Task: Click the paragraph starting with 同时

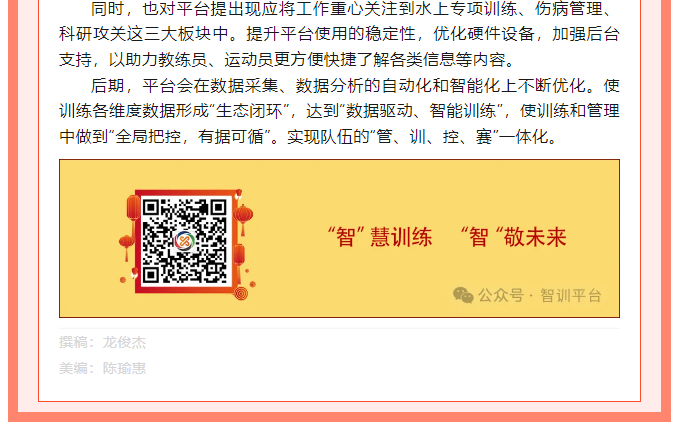Action: tap(339, 34)
